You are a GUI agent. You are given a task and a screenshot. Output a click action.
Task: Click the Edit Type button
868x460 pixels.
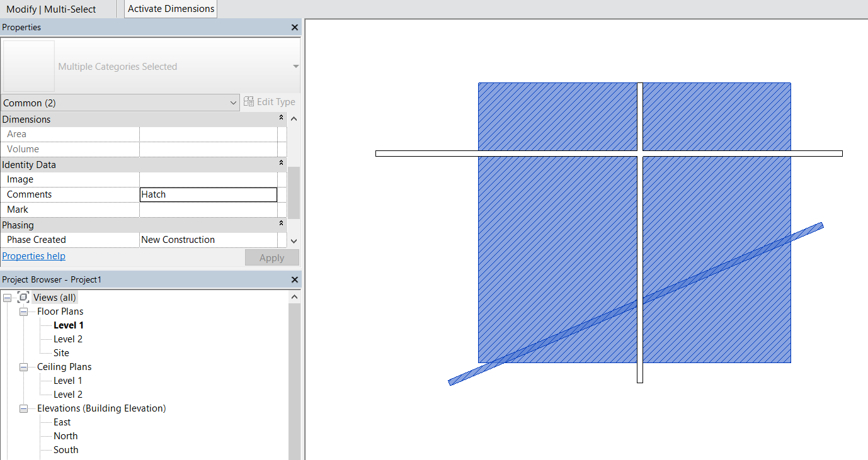(270, 102)
